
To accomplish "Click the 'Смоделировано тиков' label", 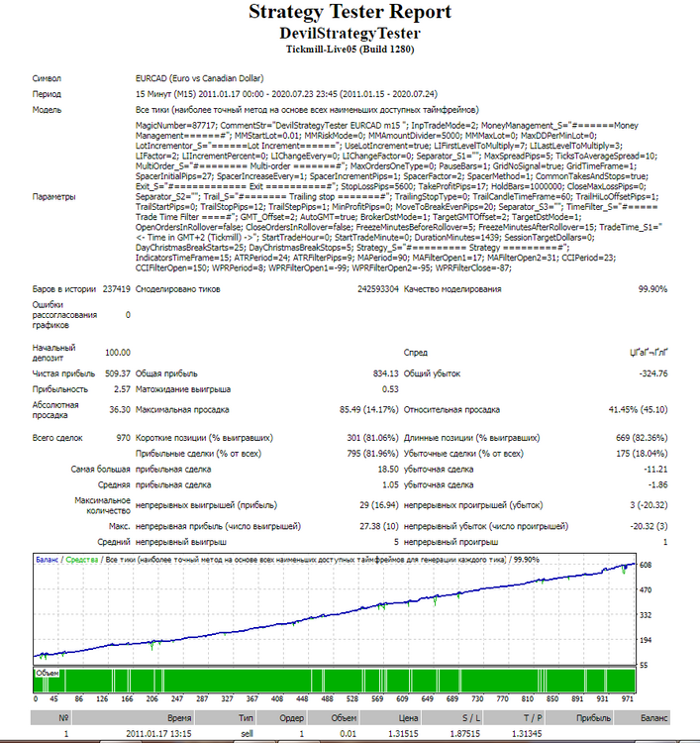I will click(177, 289).
